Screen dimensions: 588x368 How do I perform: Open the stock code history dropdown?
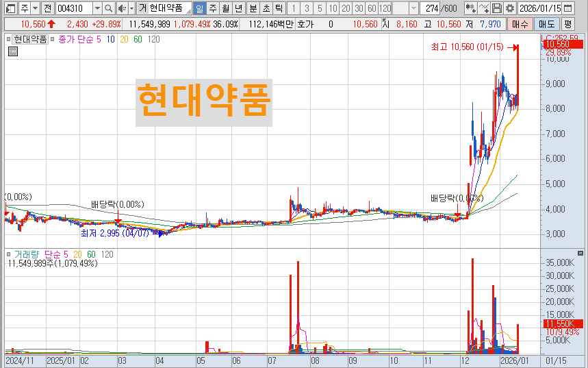[97, 8]
